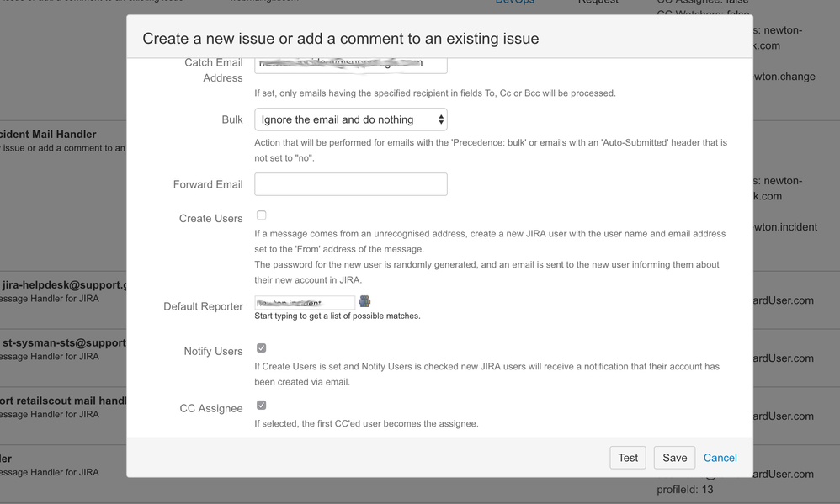840x504 pixels.
Task: Click the Test button
Action: tap(628, 458)
